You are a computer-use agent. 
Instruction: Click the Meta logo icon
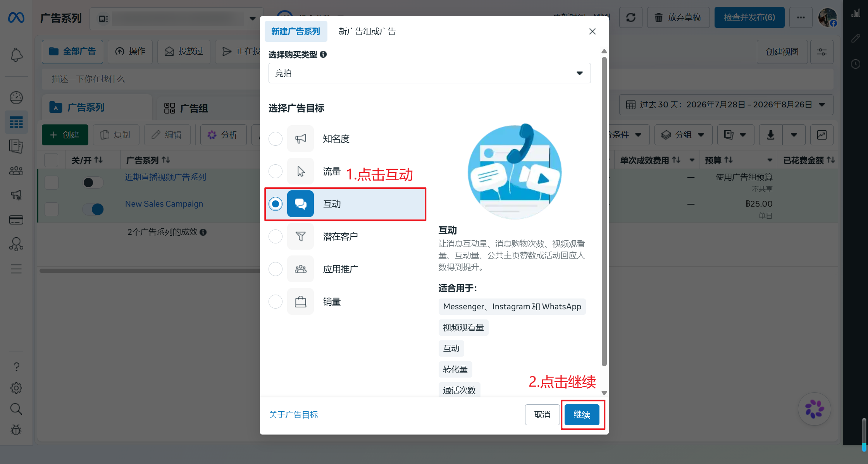pos(16,17)
